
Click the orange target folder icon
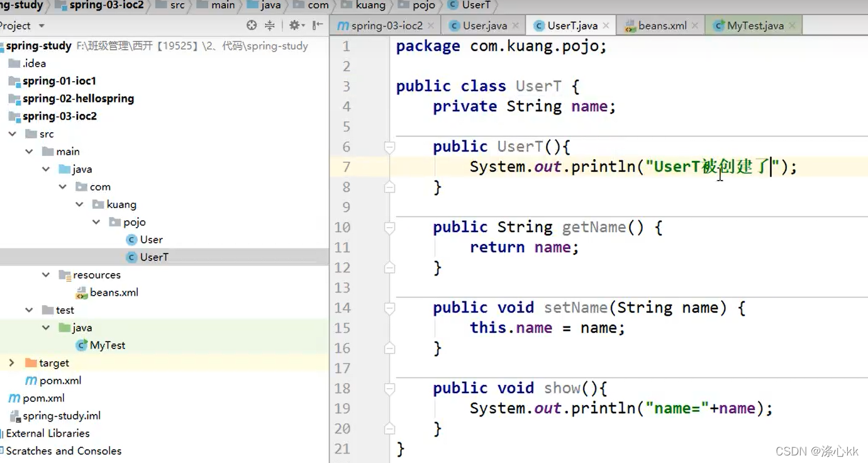click(x=30, y=363)
